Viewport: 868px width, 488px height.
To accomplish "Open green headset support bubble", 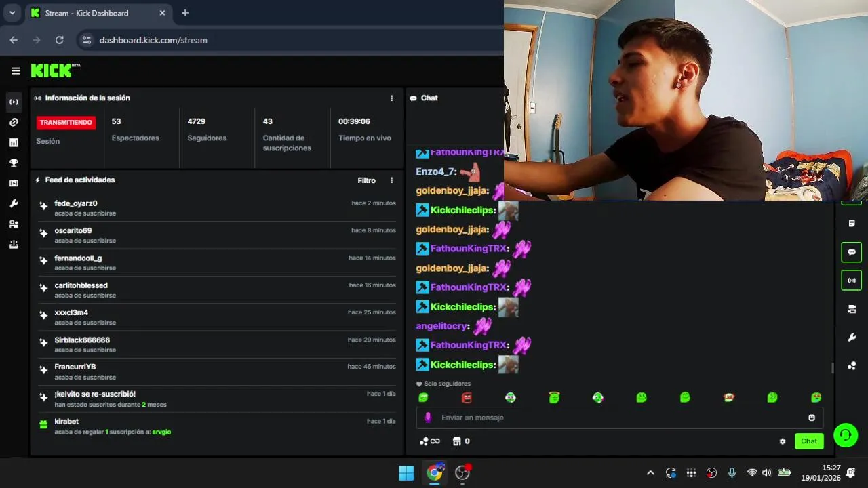I will coord(846,435).
